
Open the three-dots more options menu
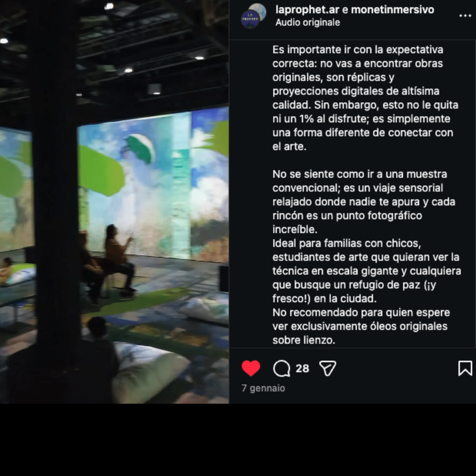pyautogui.click(x=465, y=16)
